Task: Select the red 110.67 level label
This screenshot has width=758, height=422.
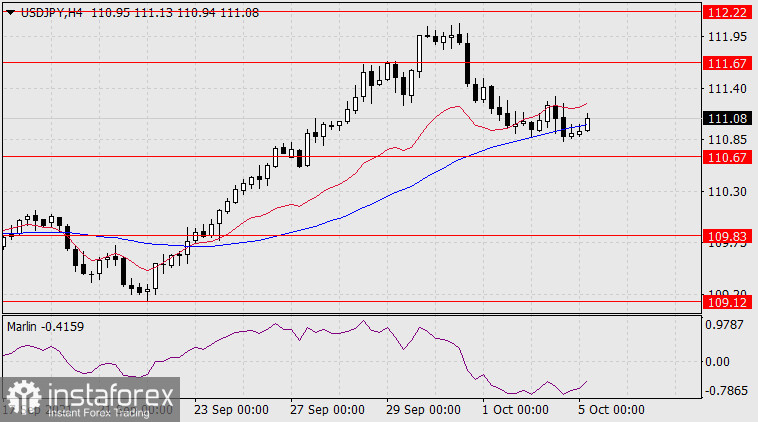Action: click(x=727, y=156)
